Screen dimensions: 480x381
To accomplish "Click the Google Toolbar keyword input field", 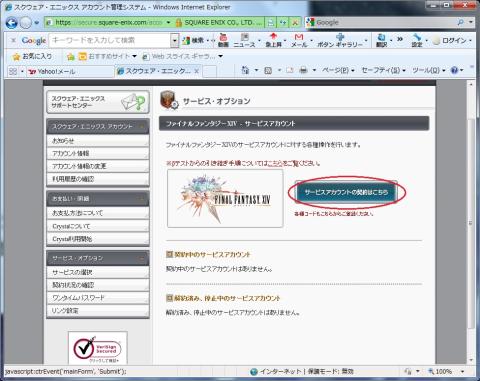I will (x=110, y=40).
